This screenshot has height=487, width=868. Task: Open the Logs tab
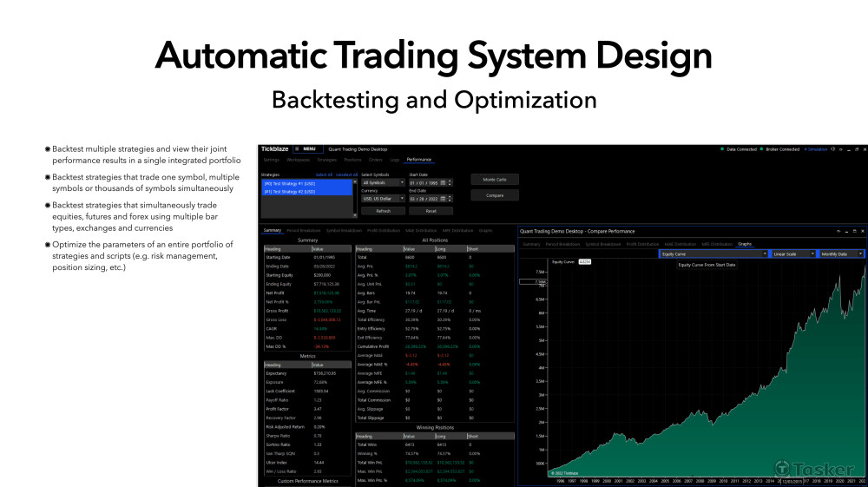coord(395,160)
